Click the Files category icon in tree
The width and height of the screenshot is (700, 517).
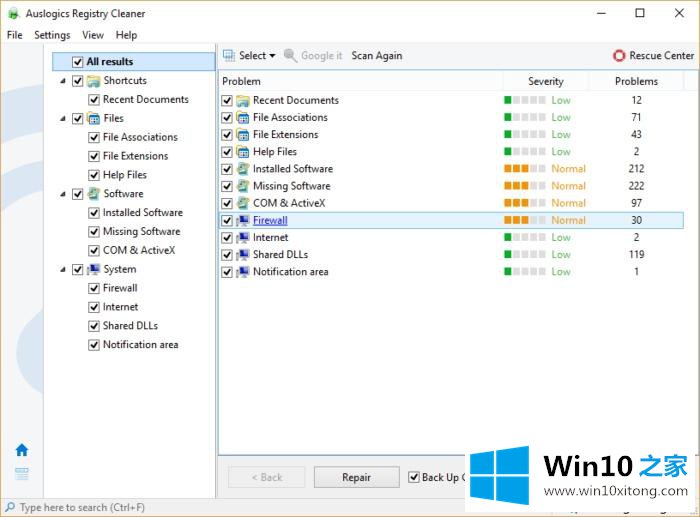pos(94,118)
